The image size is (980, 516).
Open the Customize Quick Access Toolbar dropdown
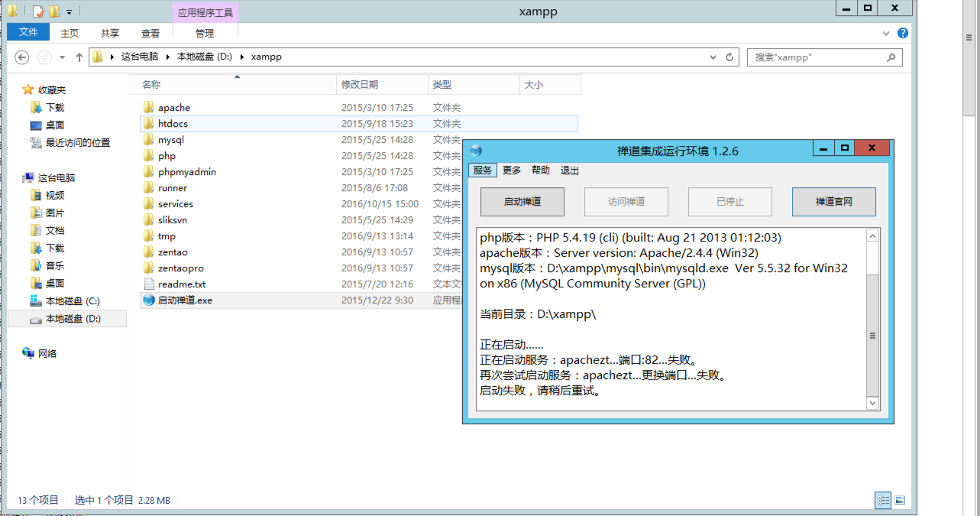click(x=69, y=11)
